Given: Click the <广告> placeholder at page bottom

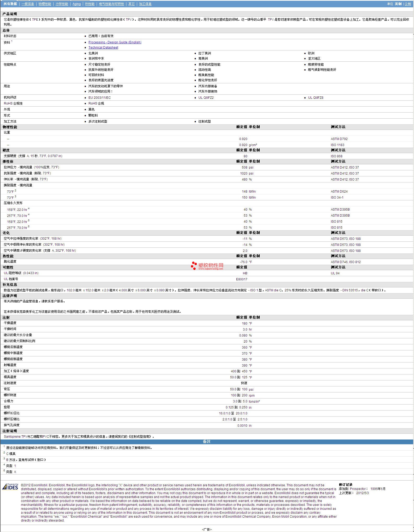Looking at the screenshot, I should coord(207,529).
